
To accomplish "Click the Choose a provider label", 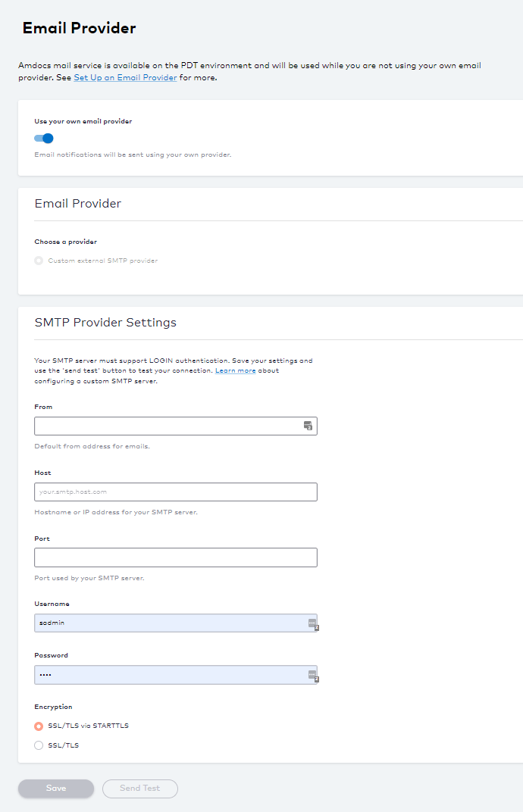I will coord(66,242).
